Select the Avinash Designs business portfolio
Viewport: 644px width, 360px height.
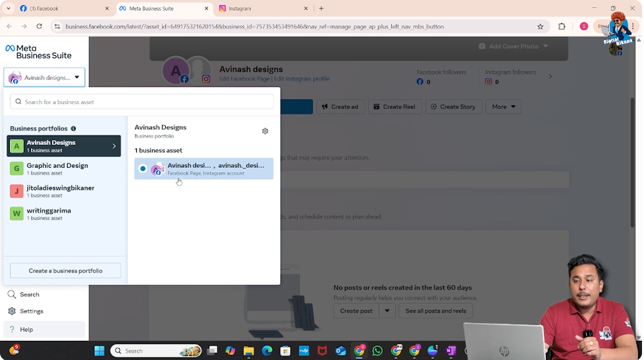(x=64, y=145)
